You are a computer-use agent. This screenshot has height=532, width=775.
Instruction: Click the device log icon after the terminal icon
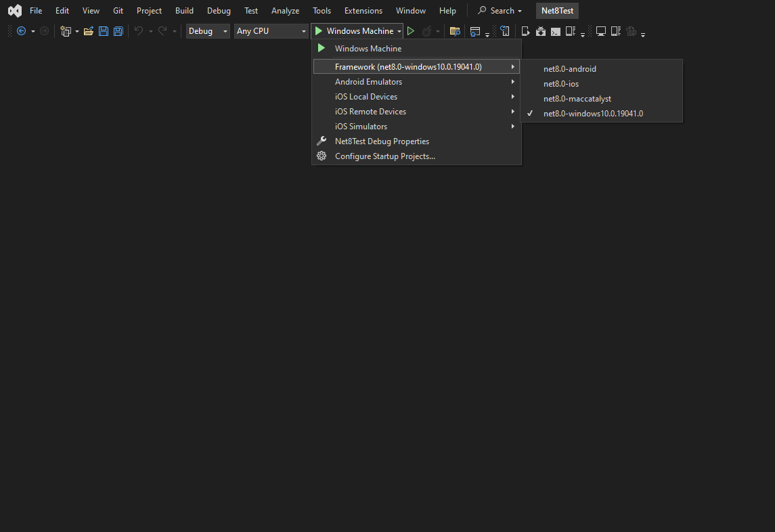[x=571, y=31]
